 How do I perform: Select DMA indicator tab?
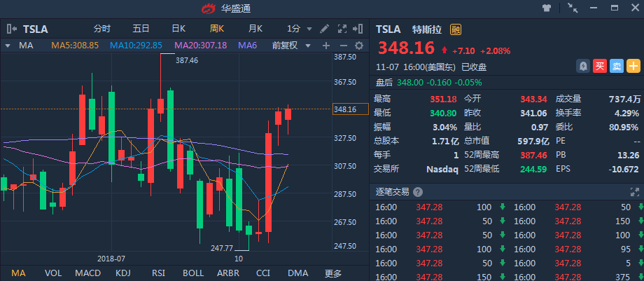[x=297, y=273]
